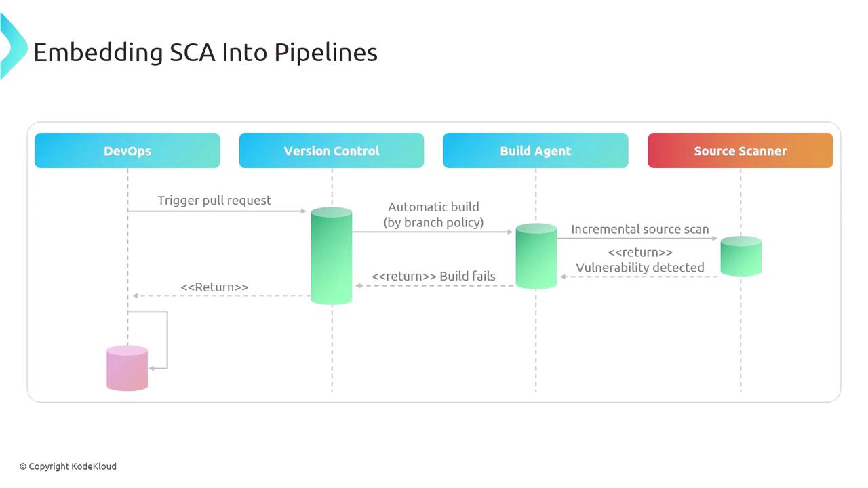Click the 'Incremental source scan' label

(640, 229)
